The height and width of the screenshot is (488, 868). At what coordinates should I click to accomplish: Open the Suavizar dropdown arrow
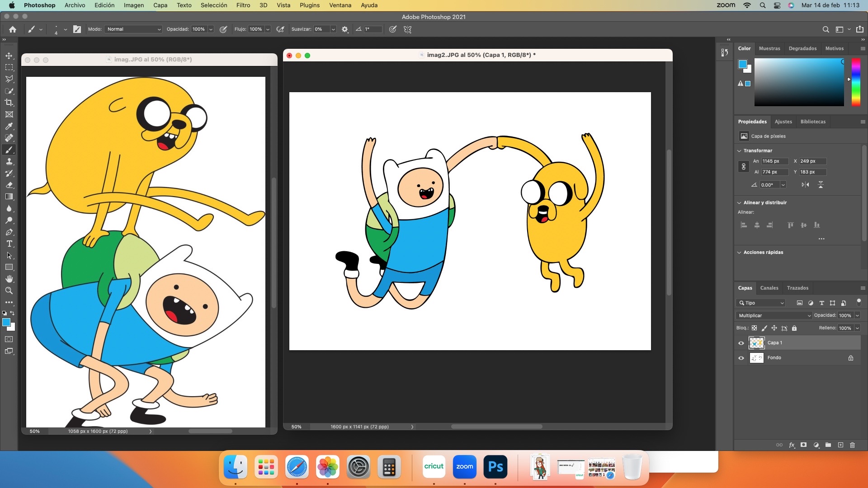coord(333,29)
